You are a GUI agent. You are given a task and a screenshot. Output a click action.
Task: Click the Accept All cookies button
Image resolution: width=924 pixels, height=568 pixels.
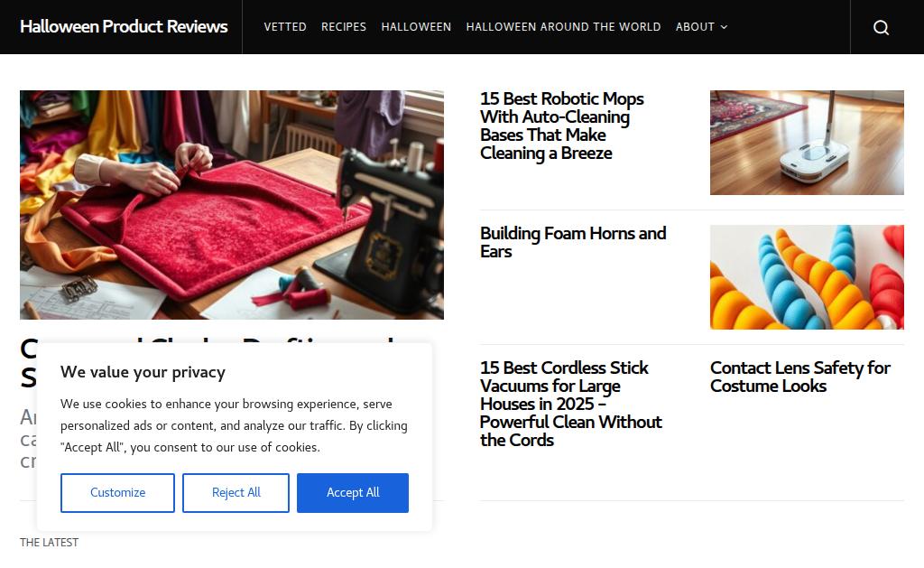[x=353, y=493]
